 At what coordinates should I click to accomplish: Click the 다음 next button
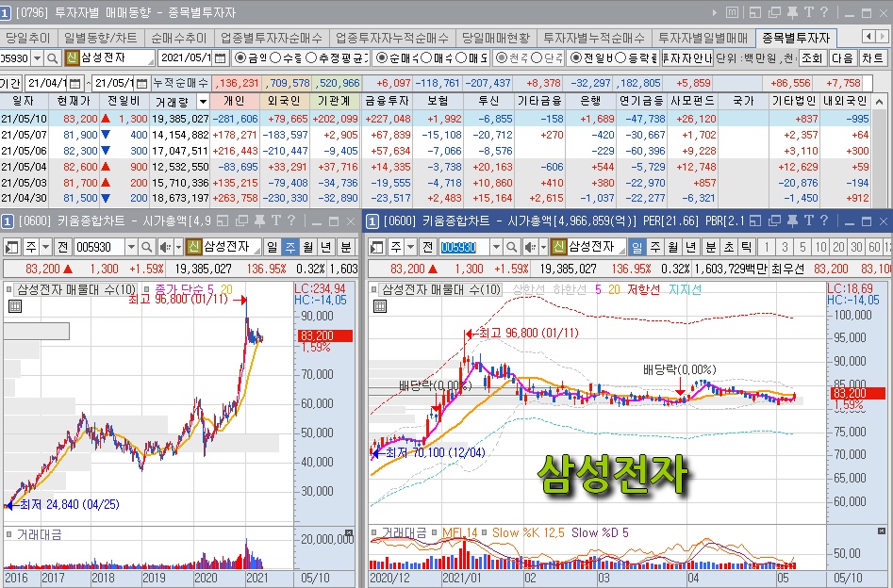pyautogui.click(x=842, y=58)
